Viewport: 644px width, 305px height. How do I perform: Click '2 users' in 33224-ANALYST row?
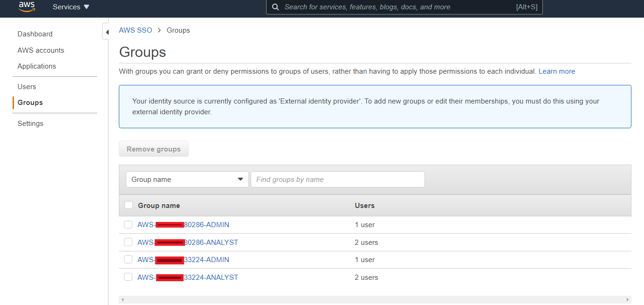coord(366,277)
